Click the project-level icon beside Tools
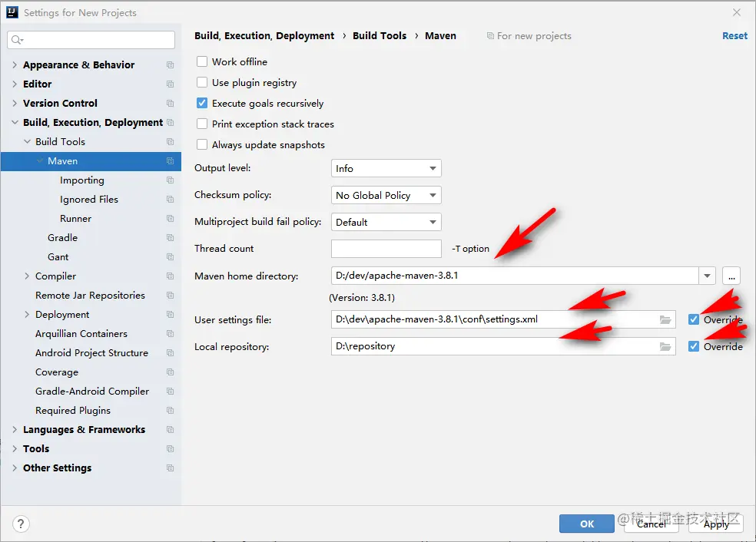The width and height of the screenshot is (756, 542). [171, 449]
